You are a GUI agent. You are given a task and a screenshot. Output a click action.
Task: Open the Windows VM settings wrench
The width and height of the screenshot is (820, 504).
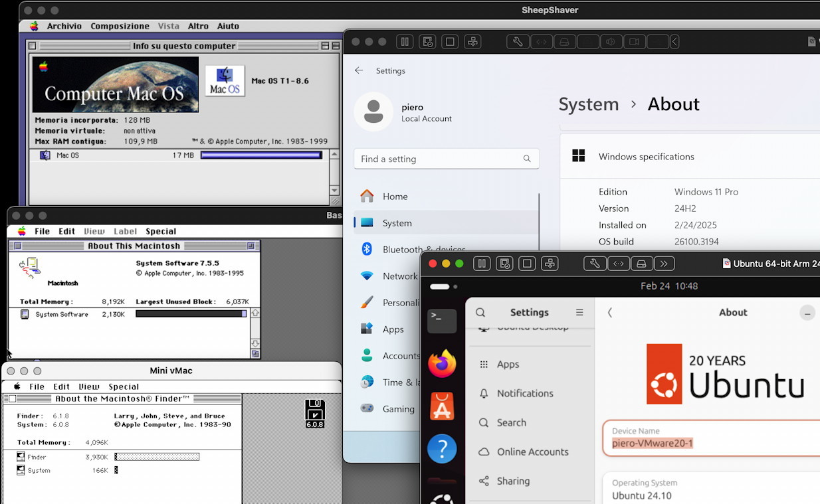(518, 42)
